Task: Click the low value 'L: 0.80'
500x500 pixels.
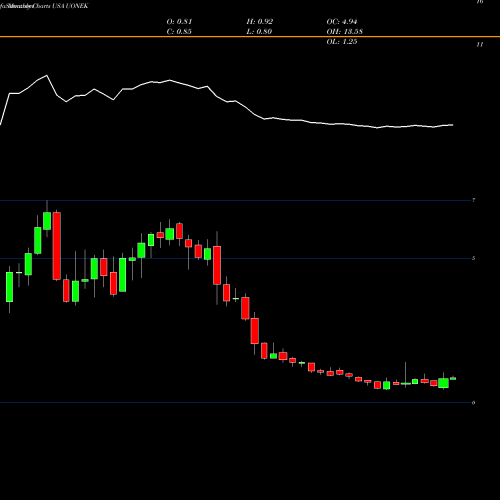Action: pos(259,32)
